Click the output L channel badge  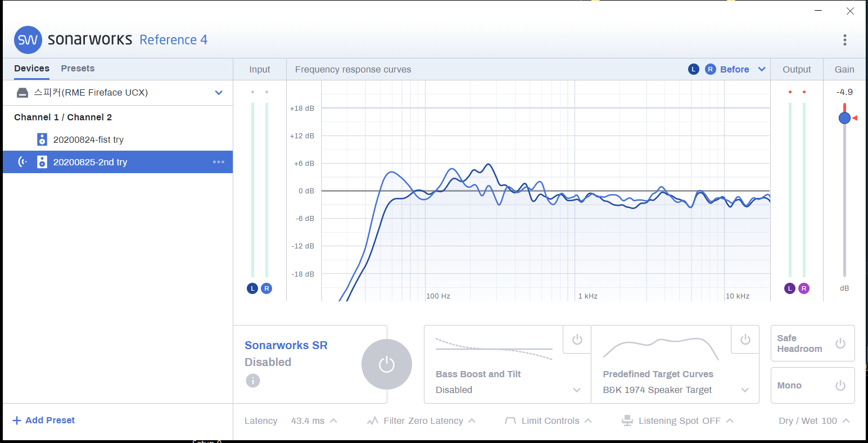pyautogui.click(x=790, y=288)
